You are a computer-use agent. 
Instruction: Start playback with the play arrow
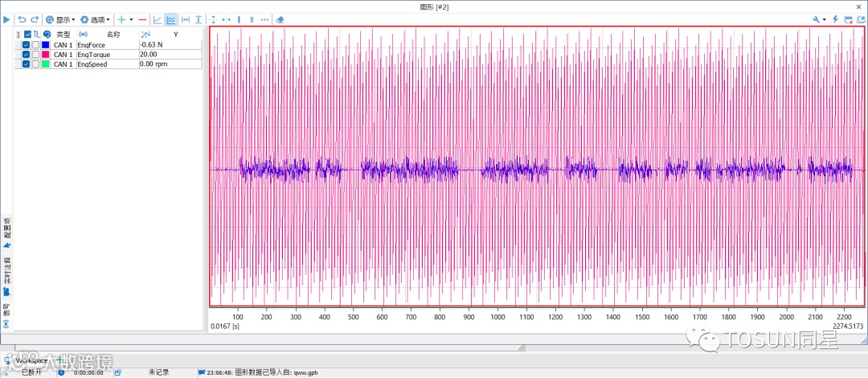pos(6,19)
